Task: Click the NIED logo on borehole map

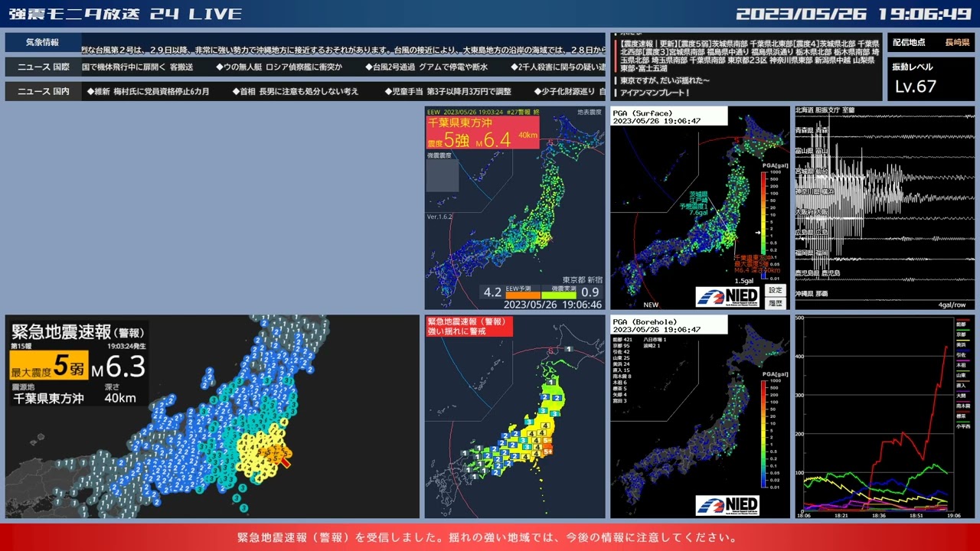Action: pyautogui.click(x=727, y=505)
